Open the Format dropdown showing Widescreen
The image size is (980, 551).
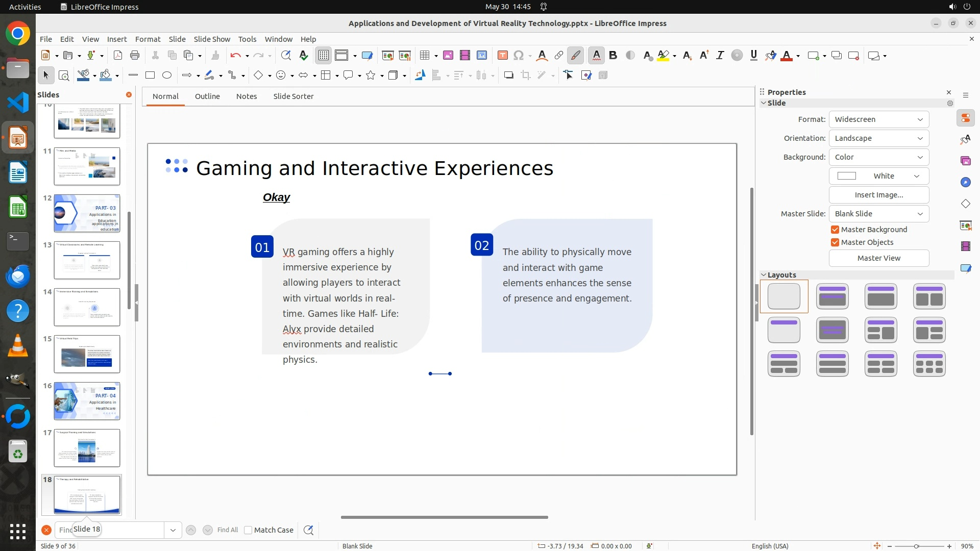tap(878, 119)
